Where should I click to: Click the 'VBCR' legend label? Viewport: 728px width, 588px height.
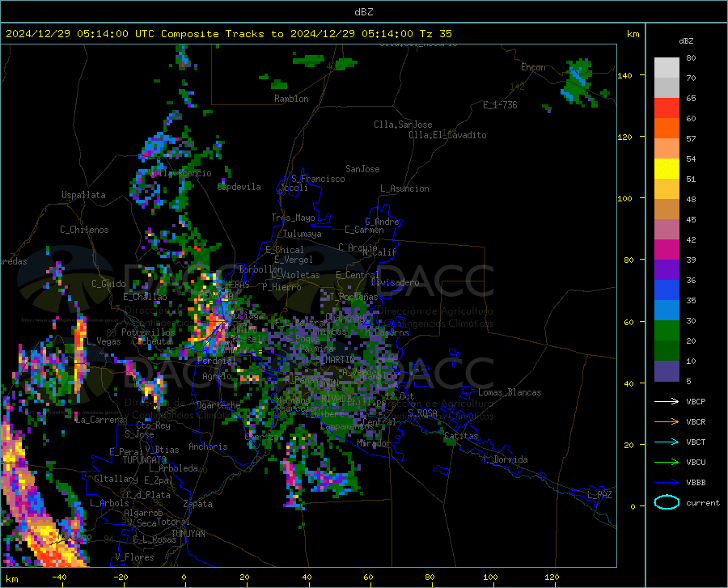tap(696, 422)
